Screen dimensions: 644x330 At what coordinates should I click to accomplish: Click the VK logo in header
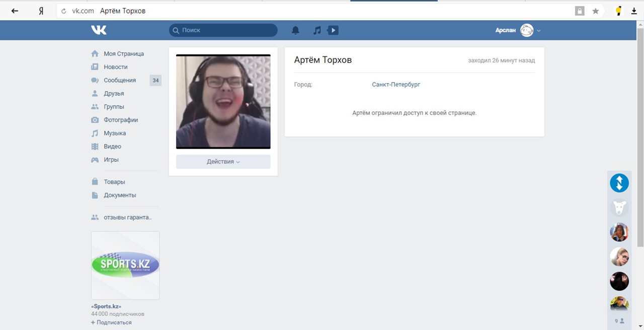[x=99, y=30]
